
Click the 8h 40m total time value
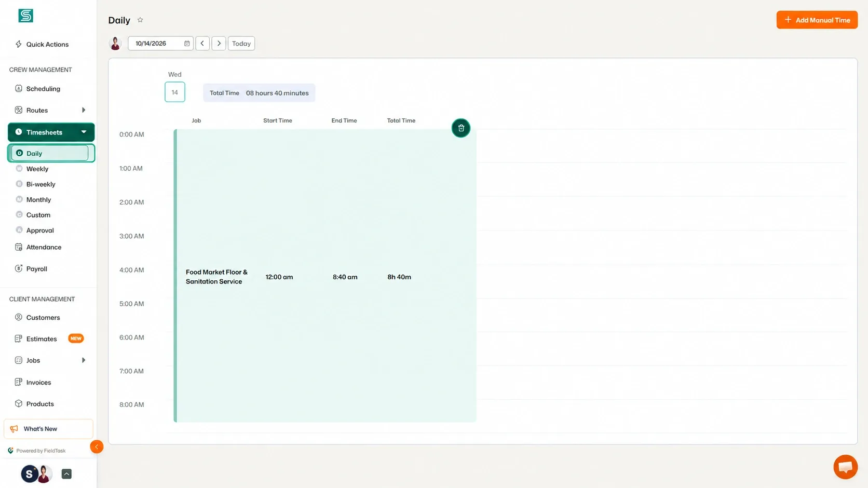click(399, 277)
